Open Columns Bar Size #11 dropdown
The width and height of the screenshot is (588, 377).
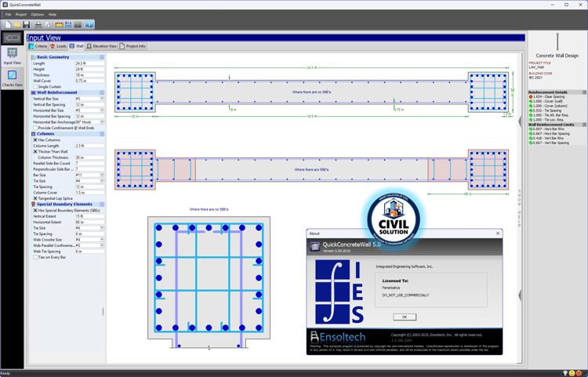102,175
